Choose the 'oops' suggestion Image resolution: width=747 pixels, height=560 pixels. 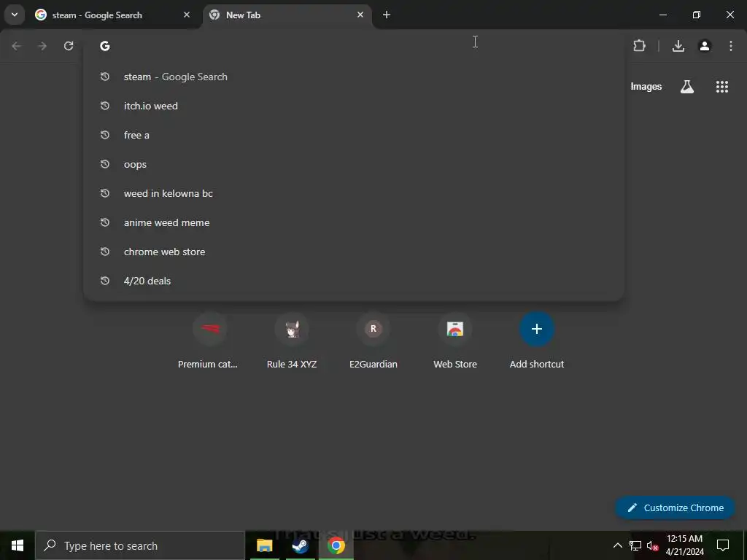click(x=354, y=164)
